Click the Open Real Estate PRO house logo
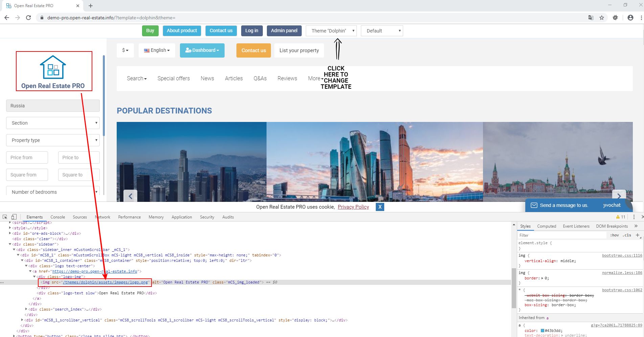This screenshot has height=337, width=644. coord(53,67)
